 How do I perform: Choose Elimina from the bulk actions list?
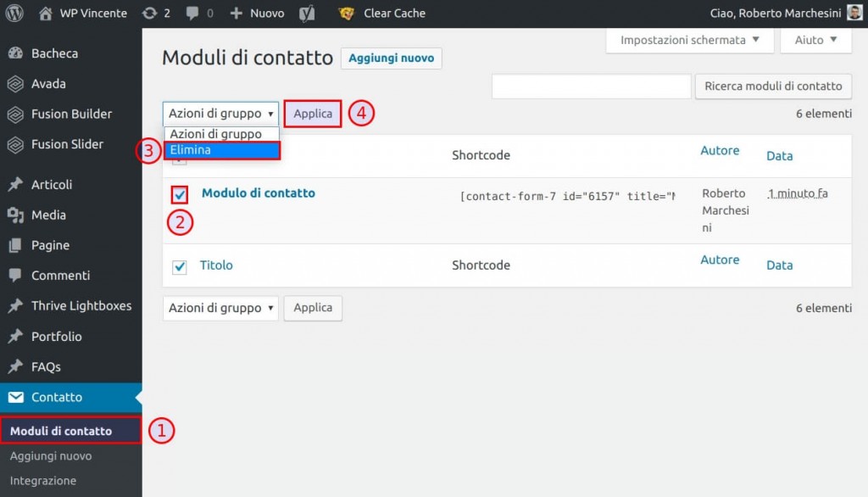(222, 150)
